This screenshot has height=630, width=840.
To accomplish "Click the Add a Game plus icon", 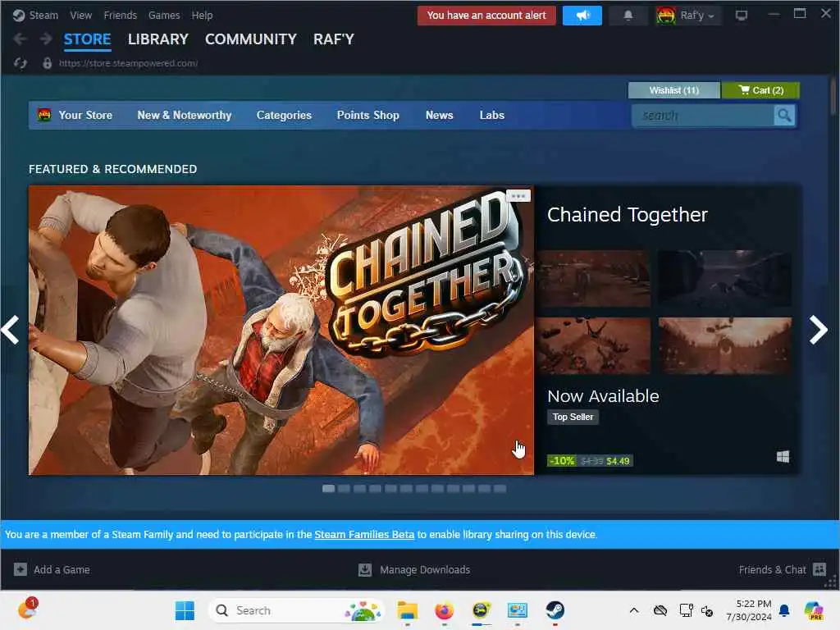I will [x=21, y=569].
